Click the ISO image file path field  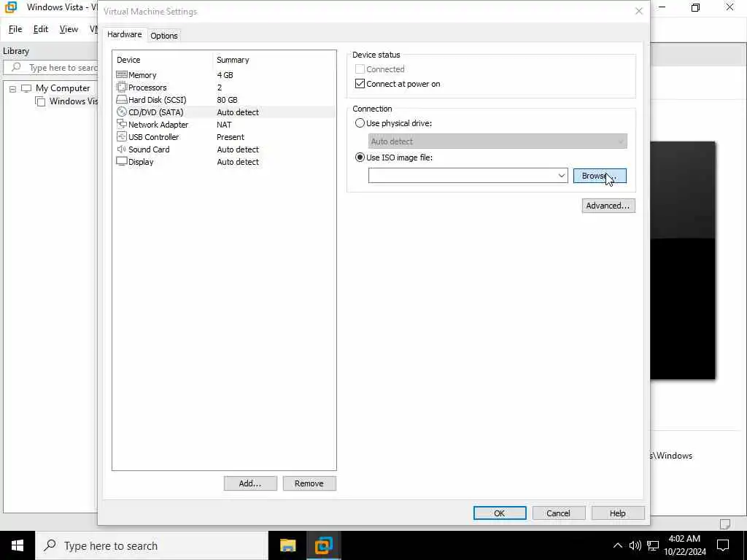pyautogui.click(x=462, y=176)
